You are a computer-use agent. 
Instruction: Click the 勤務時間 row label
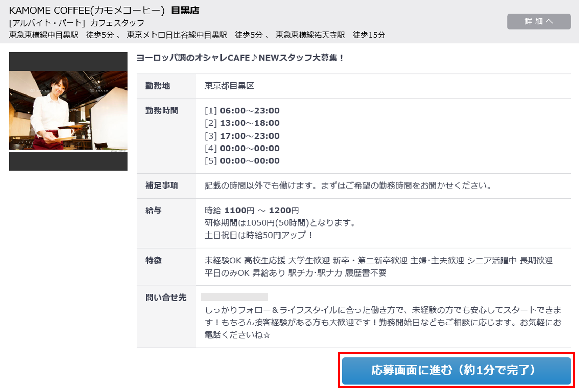161,111
